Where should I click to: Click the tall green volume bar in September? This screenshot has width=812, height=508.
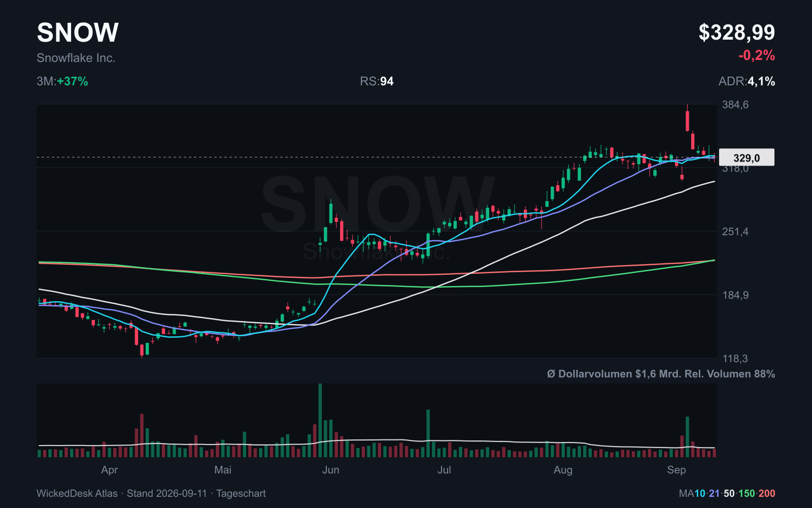click(x=688, y=437)
